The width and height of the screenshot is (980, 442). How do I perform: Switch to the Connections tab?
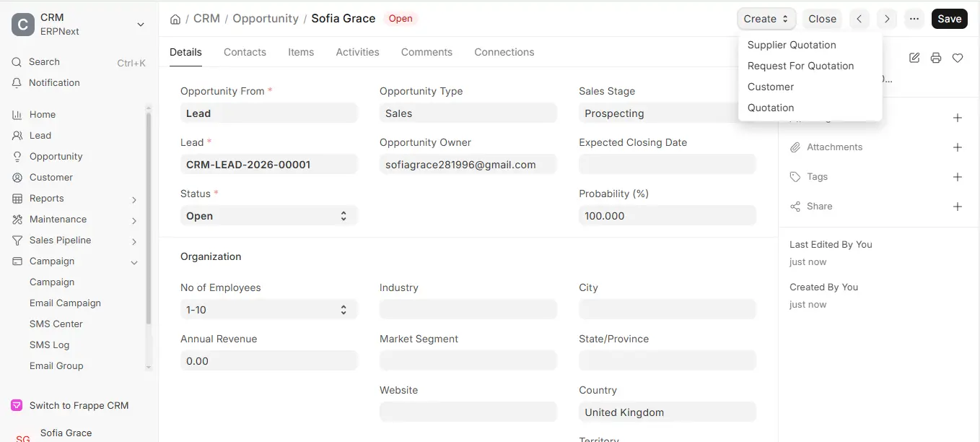pyautogui.click(x=504, y=52)
